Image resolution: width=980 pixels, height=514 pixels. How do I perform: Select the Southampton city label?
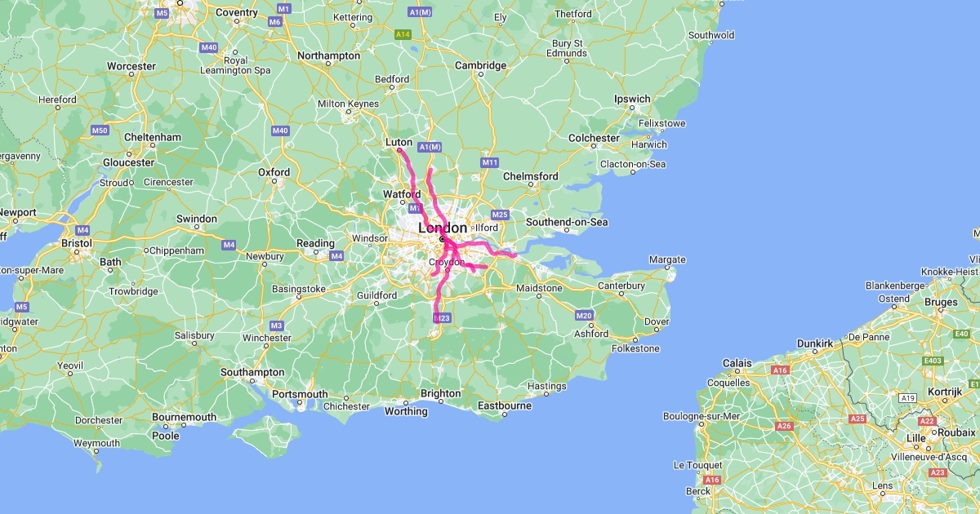pyautogui.click(x=252, y=372)
